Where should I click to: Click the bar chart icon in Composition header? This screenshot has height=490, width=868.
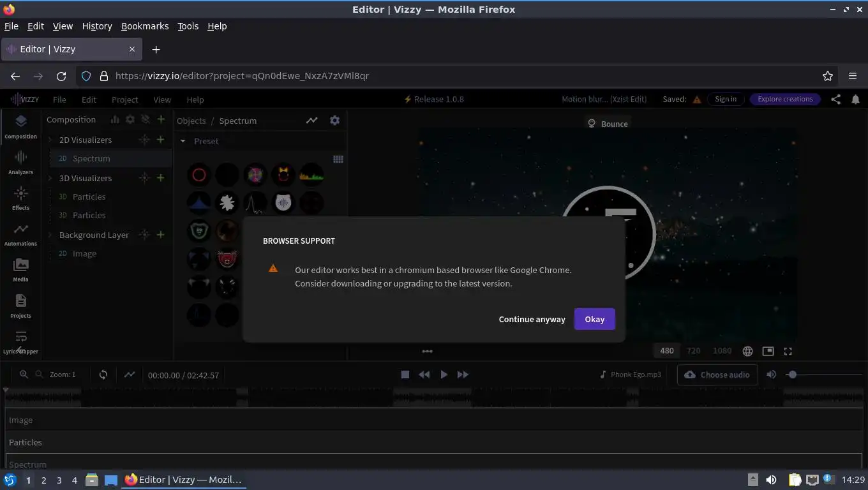coord(115,119)
